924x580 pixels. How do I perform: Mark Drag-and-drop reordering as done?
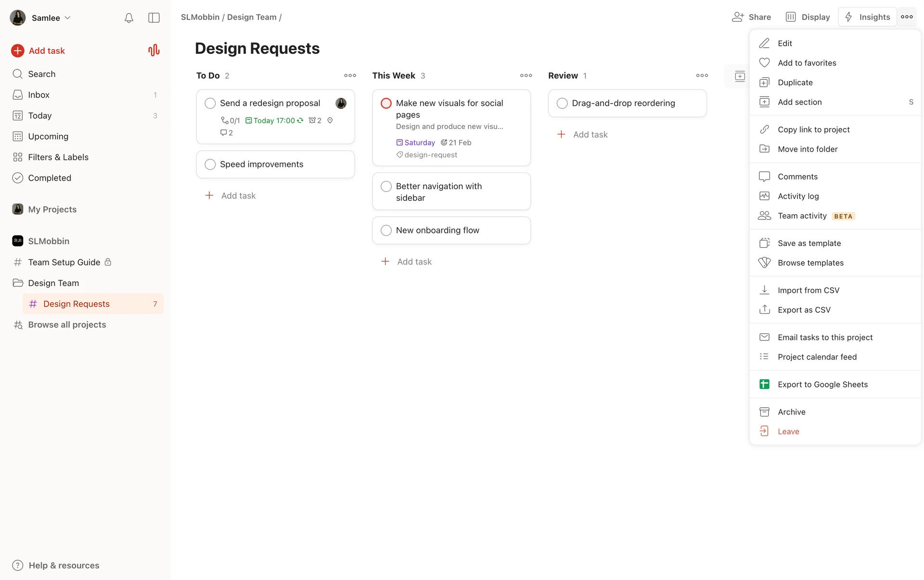tap(562, 103)
